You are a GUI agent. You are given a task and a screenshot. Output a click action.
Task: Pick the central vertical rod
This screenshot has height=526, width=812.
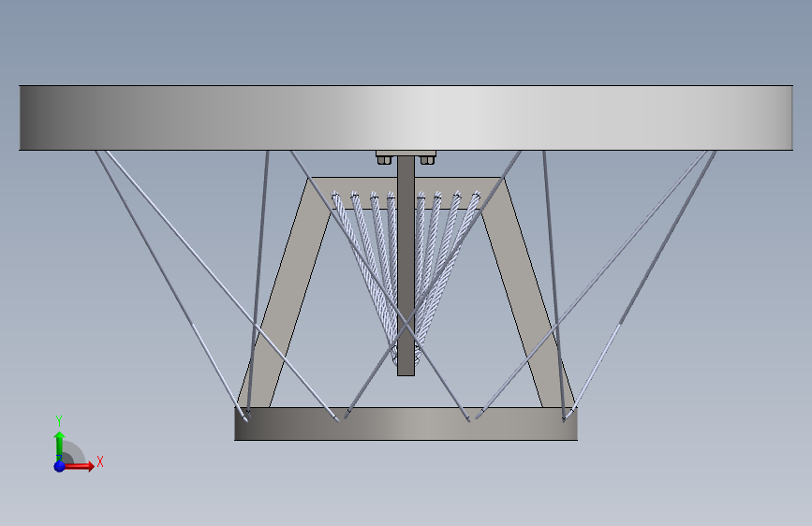(406, 266)
